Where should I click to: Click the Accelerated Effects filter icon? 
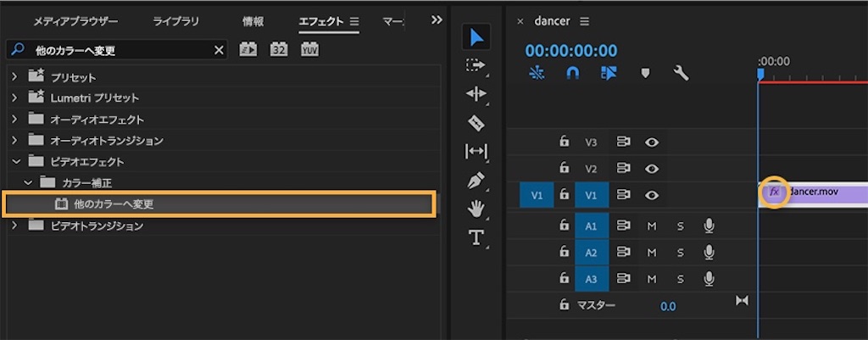pyautogui.click(x=248, y=49)
